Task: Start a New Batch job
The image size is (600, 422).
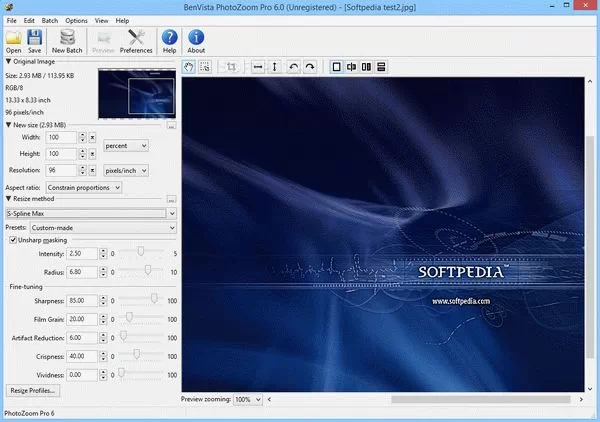Action: [67, 41]
